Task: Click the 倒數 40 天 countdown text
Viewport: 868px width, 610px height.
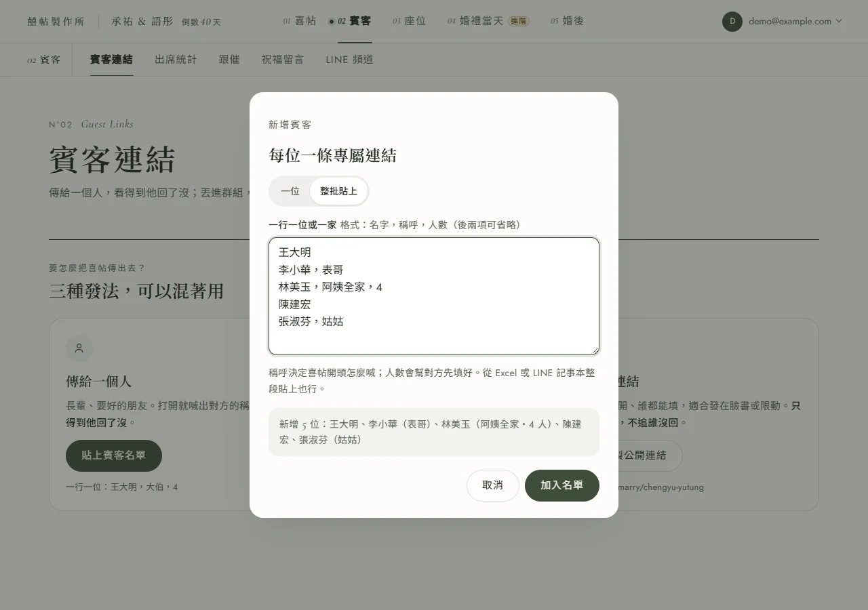Action: point(201,22)
